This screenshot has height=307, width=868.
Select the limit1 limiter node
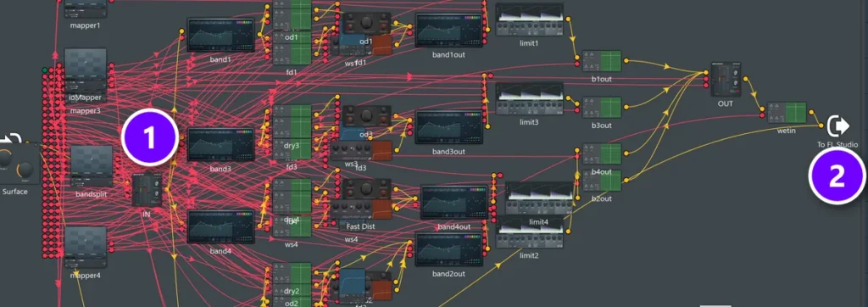click(529, 20)
